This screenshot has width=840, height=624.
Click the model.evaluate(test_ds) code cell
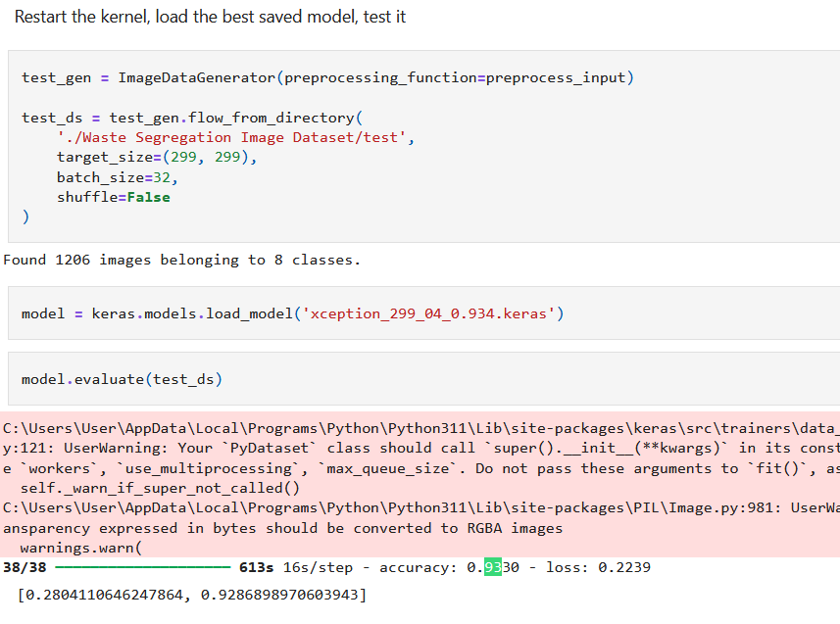(x=423, y=379)
